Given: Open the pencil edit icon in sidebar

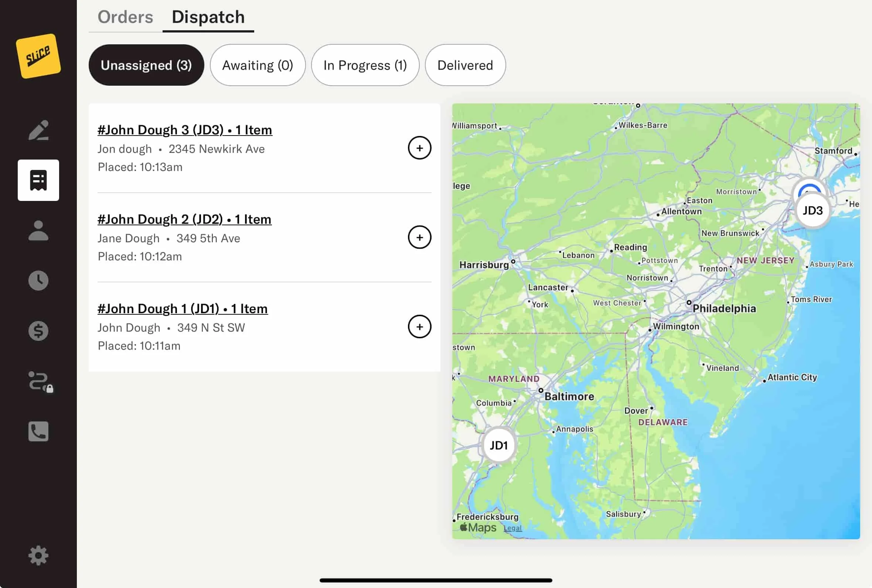Looking at the screenshot, I should pyautogui.click(x=38, y=130).
